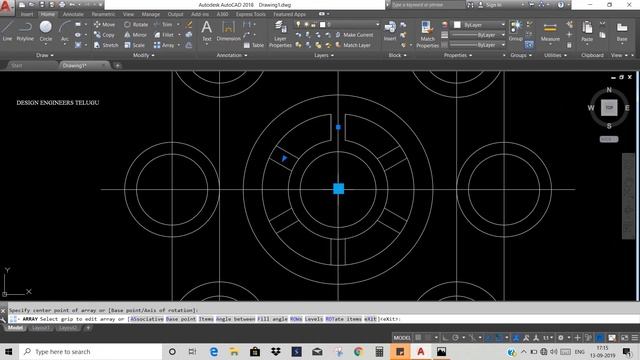Expand the Modify panel

coord(144,55)
